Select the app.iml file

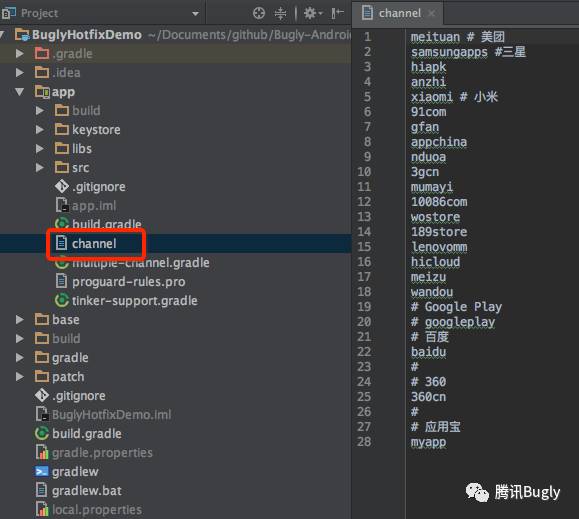click(94, 206)
